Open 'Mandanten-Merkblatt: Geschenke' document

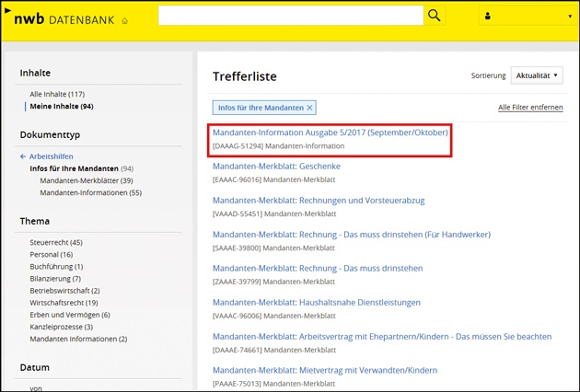(x=276, y=167)
